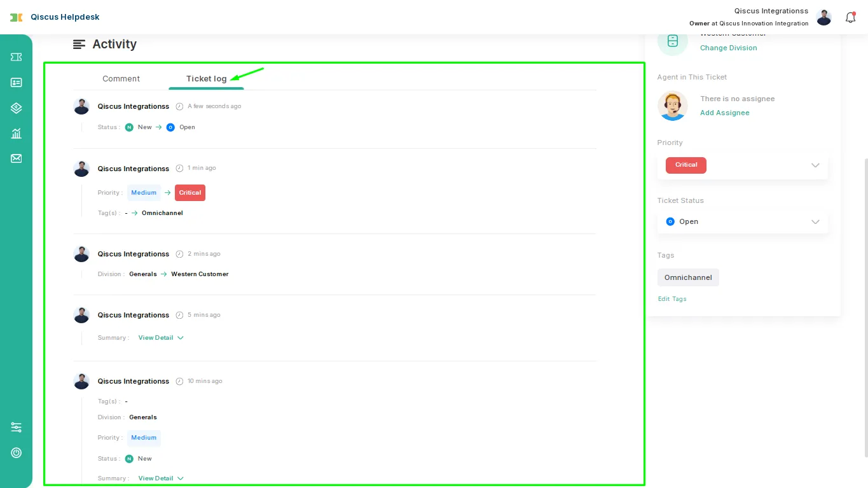
Task: Open the notification bell
Action: (851, 18)
